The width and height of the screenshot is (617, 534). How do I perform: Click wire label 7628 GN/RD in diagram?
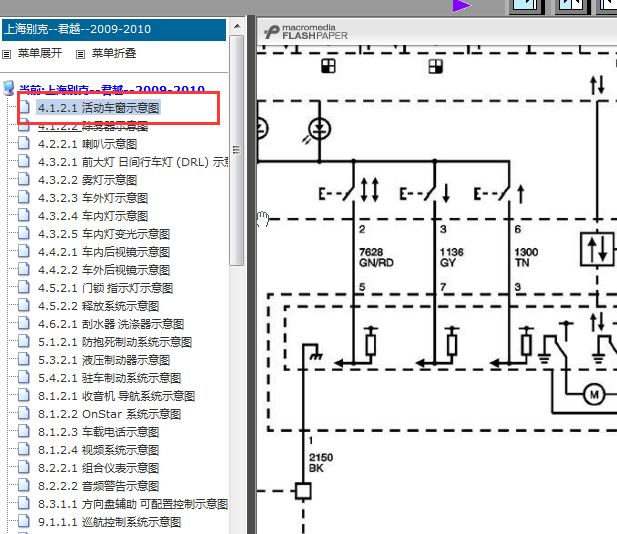[x=376, y=257]
